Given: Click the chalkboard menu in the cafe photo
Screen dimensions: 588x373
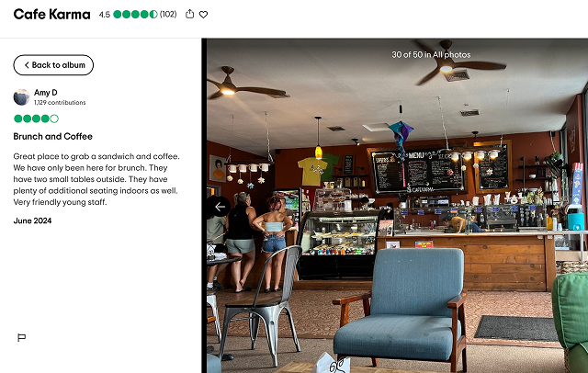Looking at the screenshot, I should [x=417, y=171].
